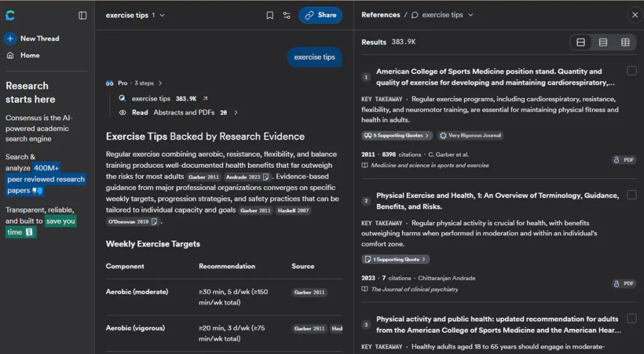Open exercise tips thread title dropdown
The height and width of the screenshot is (354, 644).
162,15
